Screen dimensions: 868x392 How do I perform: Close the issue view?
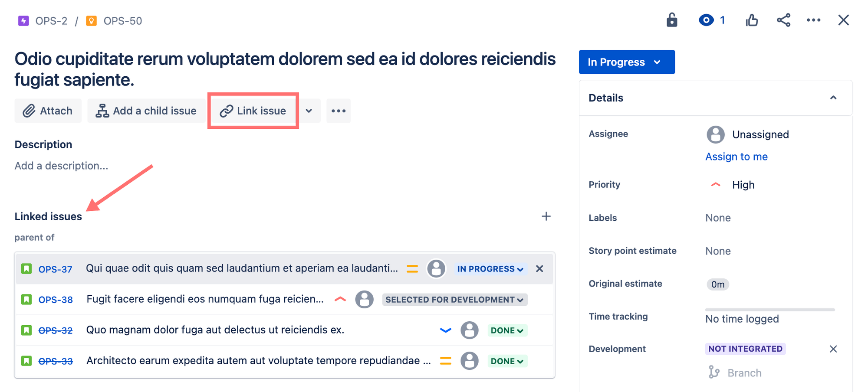843,20
